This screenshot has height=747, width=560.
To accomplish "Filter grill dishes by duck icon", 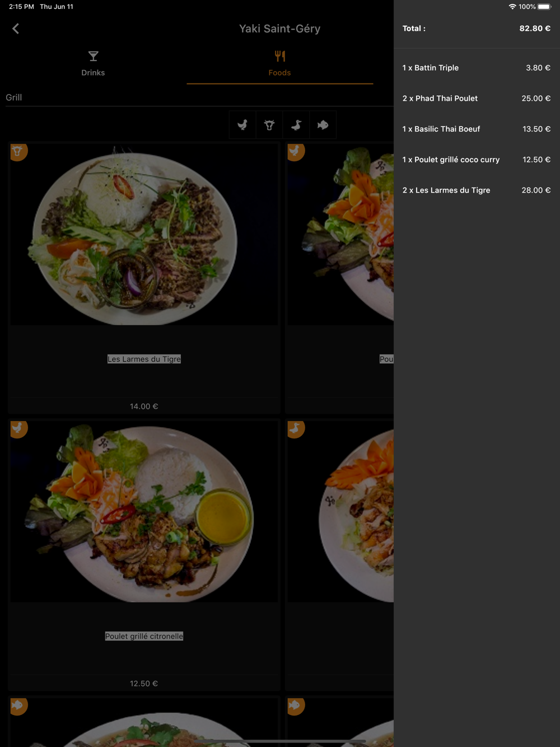I will [296, 125].
